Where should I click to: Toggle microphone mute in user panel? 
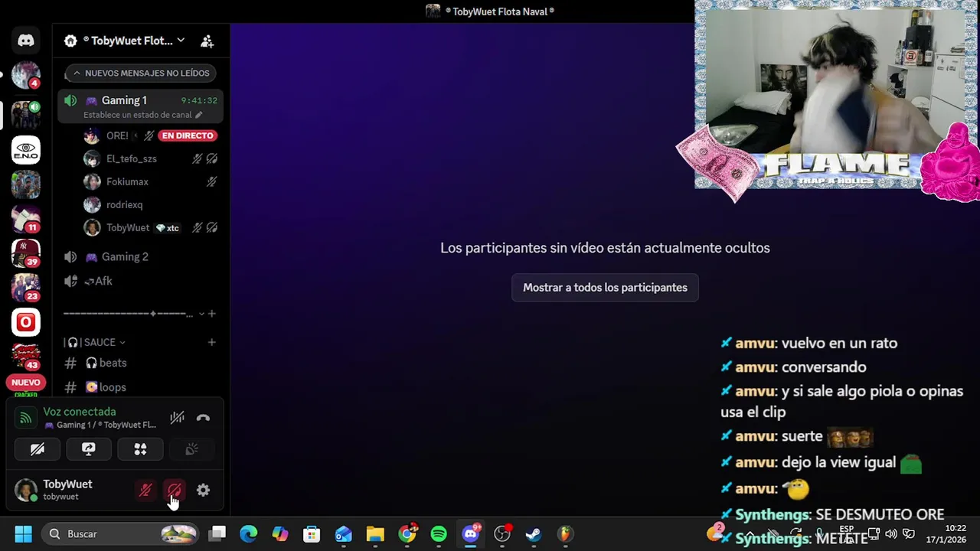tap(145, 491)
